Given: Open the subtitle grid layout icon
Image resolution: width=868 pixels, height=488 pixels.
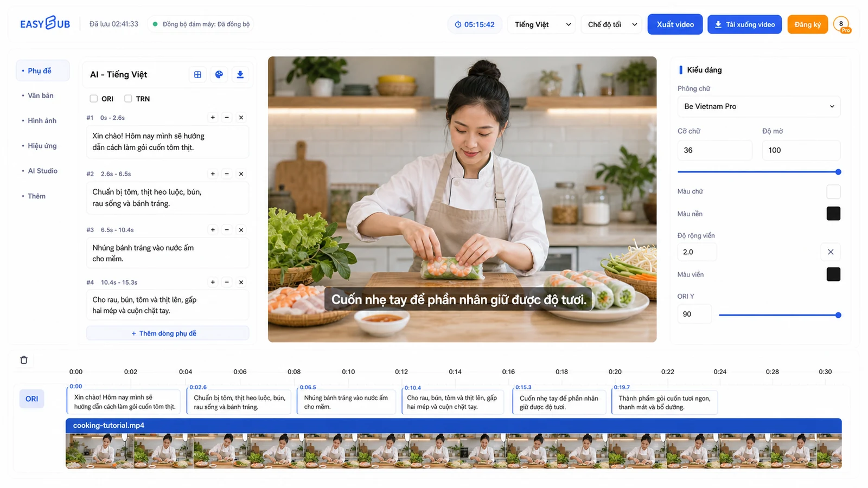Looking at the screenshot, I should tap(197, 75).
